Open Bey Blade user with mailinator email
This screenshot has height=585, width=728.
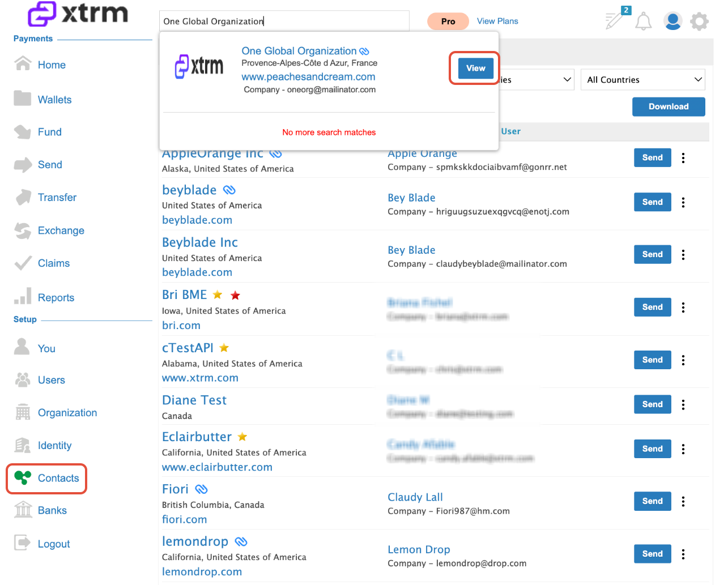[411, 250]
